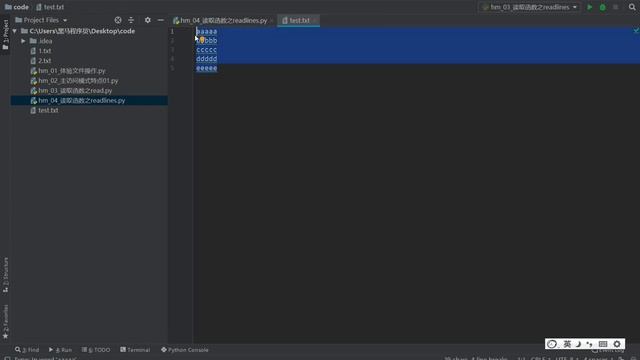Click the inspection checkmark at the editor's right edge

tap(636, 31)
